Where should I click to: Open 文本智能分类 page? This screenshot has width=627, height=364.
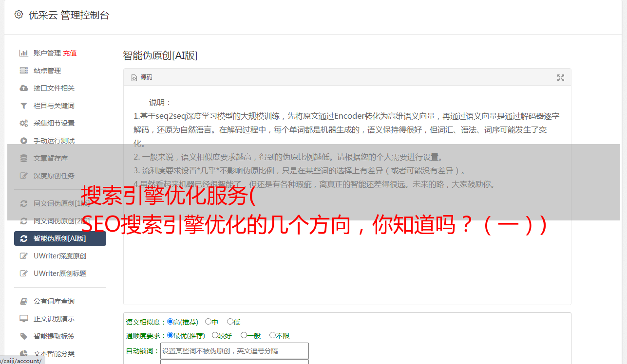tap(54, 354)
